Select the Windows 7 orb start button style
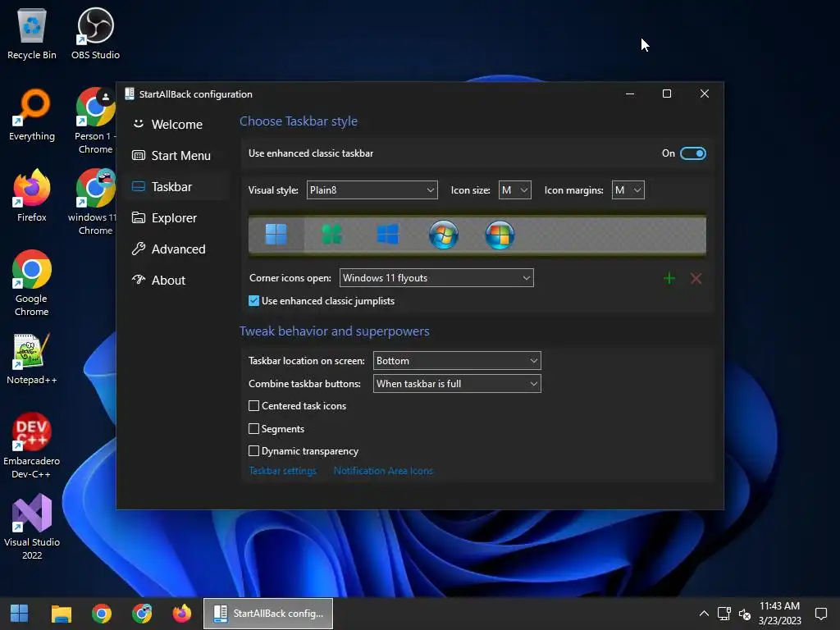Screen dimensions: 840x630 [444, 235]
